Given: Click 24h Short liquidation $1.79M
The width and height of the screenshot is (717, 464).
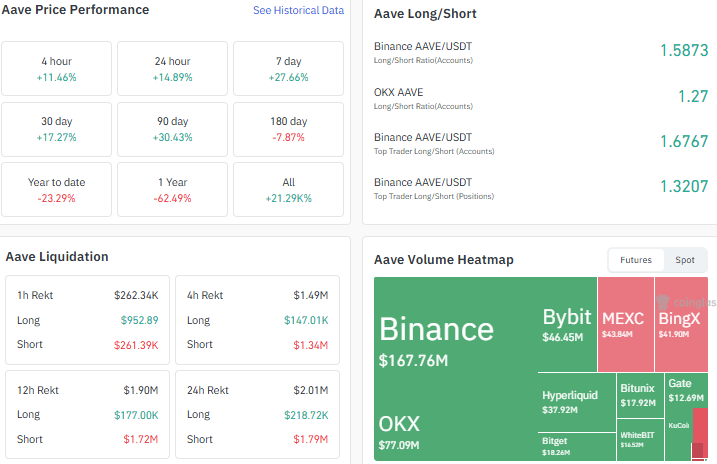Looking at the screenshot, I should pyautogui.click(x=310, y=439).
